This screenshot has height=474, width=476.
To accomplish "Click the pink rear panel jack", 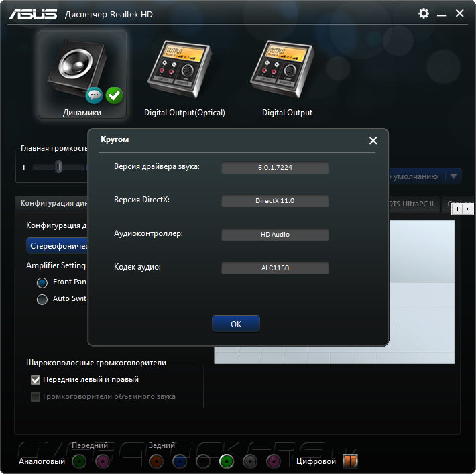I will (x=274, y=461).
